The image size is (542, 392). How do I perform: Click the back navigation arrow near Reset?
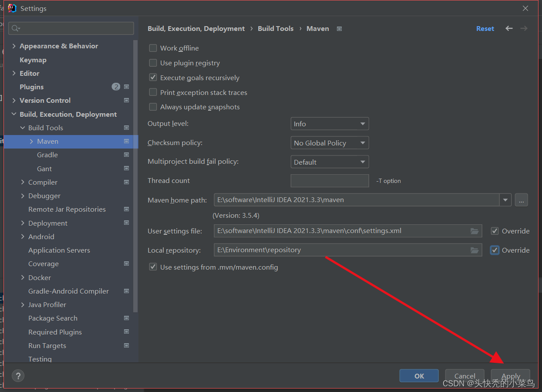pyautogui.click(x=509, y=28)
